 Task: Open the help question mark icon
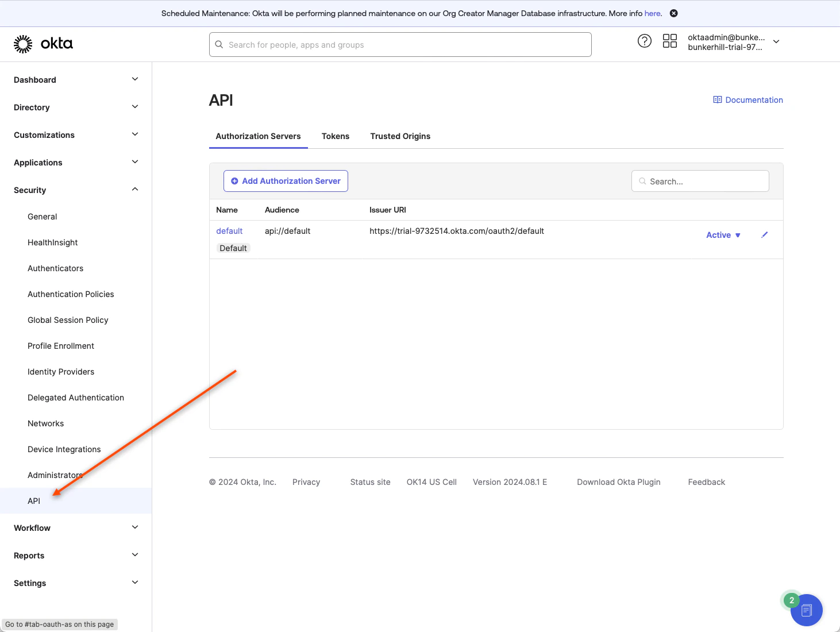click(645, 41)
